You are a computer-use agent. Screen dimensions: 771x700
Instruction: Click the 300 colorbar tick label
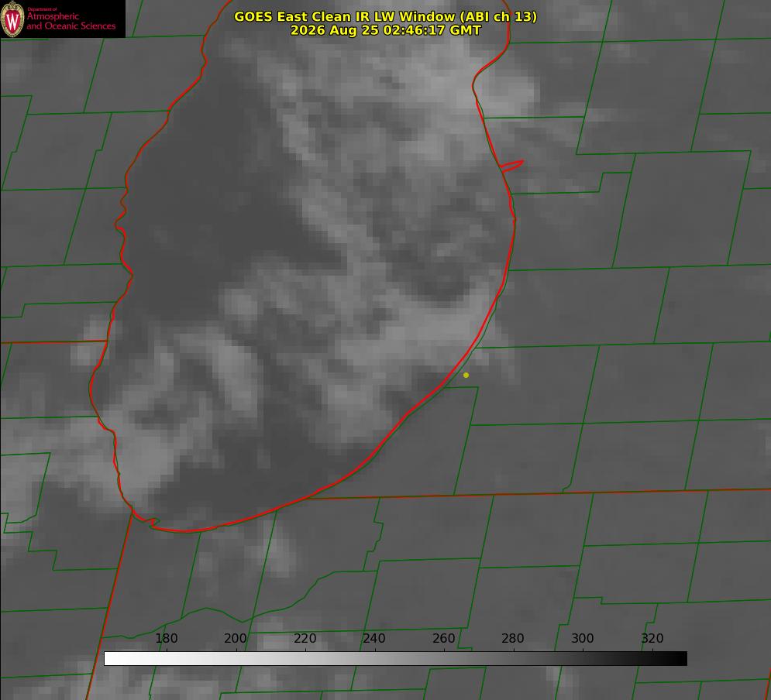point(583,638)
